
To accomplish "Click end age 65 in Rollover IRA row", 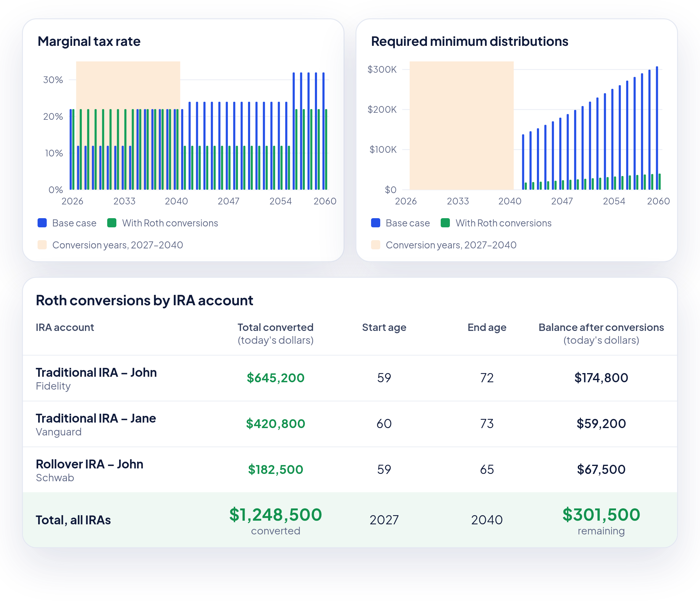I will (x=487, y=470).
